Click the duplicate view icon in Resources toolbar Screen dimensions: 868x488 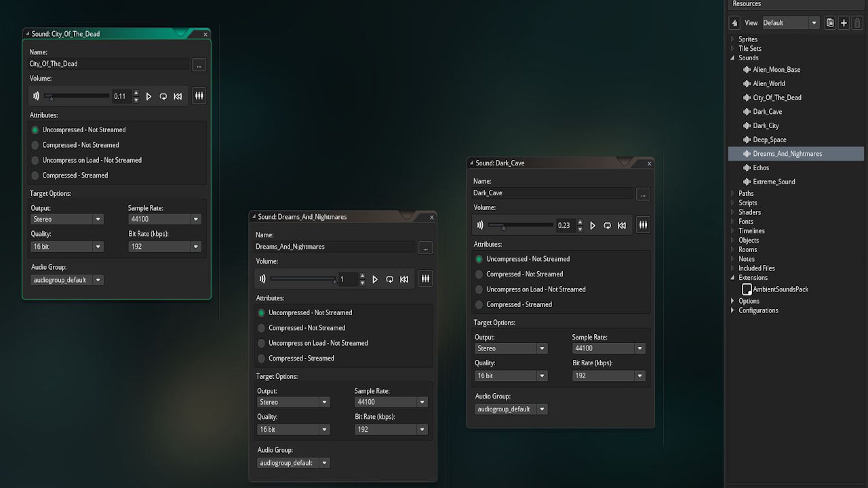tap(830, 22)
